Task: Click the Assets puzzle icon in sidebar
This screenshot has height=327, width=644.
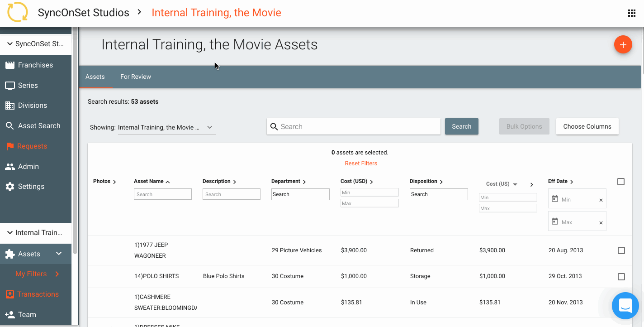Action: 10,254
